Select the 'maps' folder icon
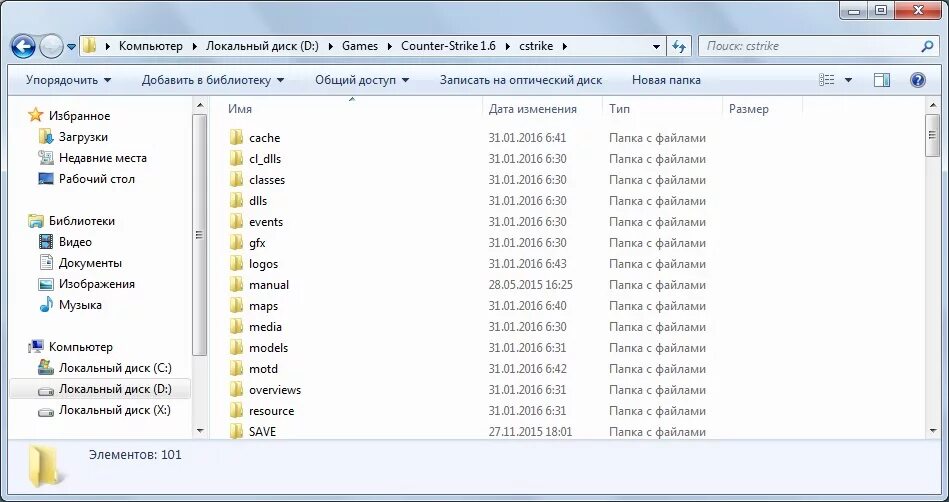Screen dimensions: 949x502 click(x=237, y=306)
